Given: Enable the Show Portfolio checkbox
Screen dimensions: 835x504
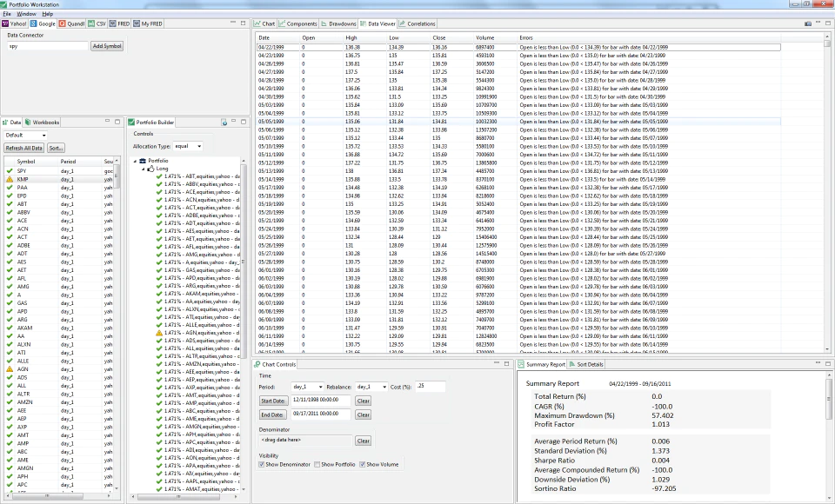Looking at the screenshot, I should [317, 465].
